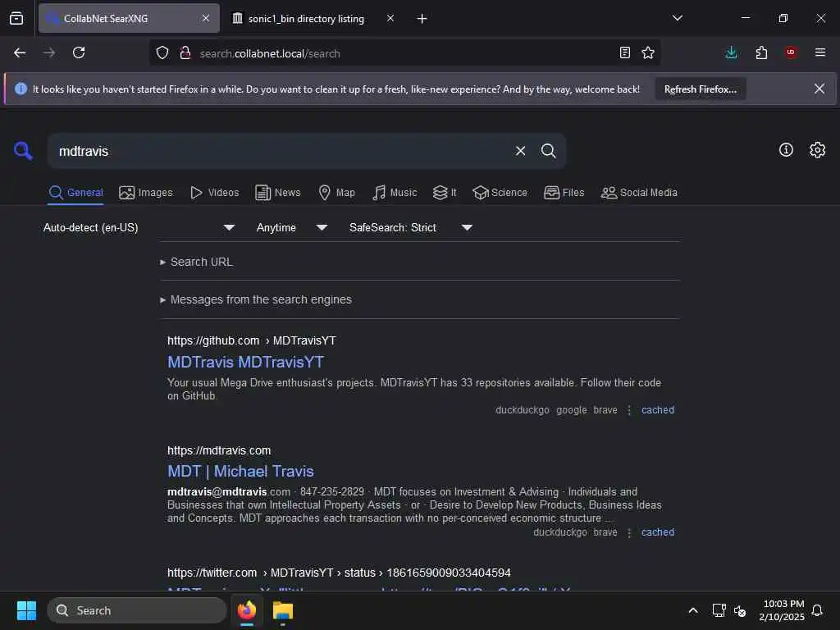Image resolution: width=840 pixels, height=630 pixels.
Task: Open the Windows Start menu
Action: click(26, 610)
